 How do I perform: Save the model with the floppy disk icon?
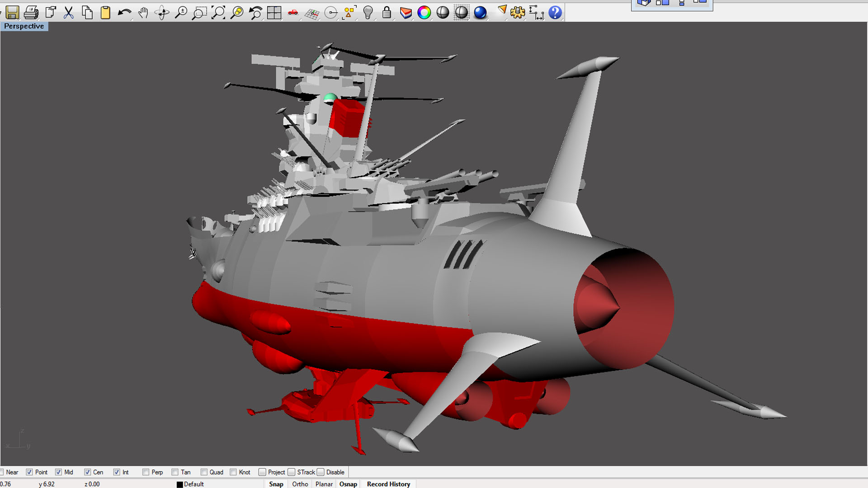click(13, 12)
